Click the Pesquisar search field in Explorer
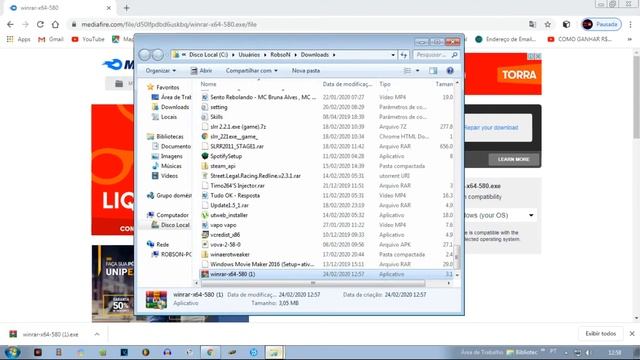 pyautogui.click(x=436, y=55)
